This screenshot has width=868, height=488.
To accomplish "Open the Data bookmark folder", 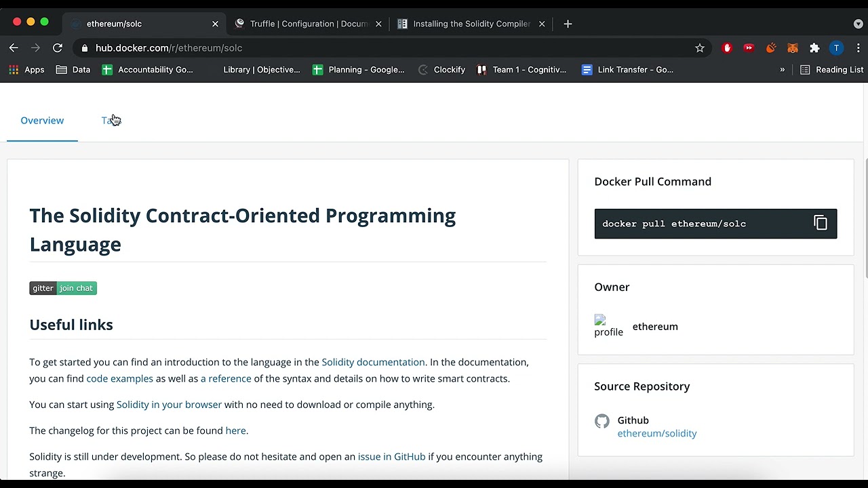I will click(x=73, y=70).
